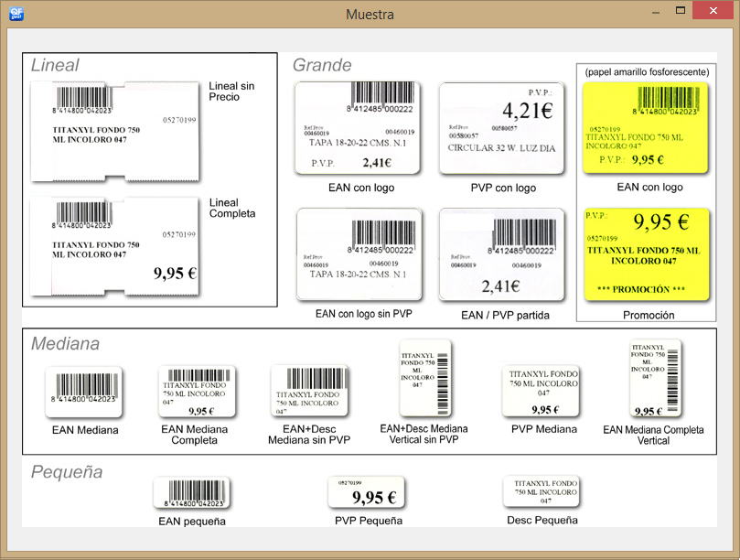Click the "EAN+Desc Mediana sin PVP" caption
The image size is (740, 560).
click(x=309, y=435)
